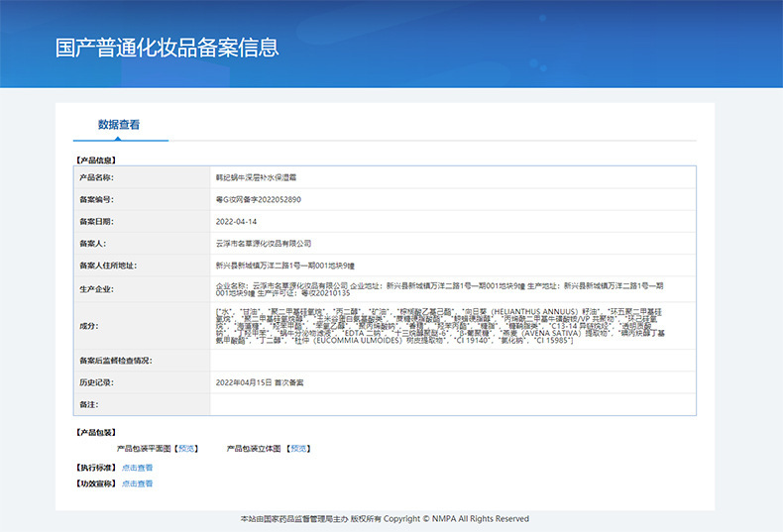Open 点击查看 link beside 执行标准
Viewport: 783px width, 532px height.
137,467
